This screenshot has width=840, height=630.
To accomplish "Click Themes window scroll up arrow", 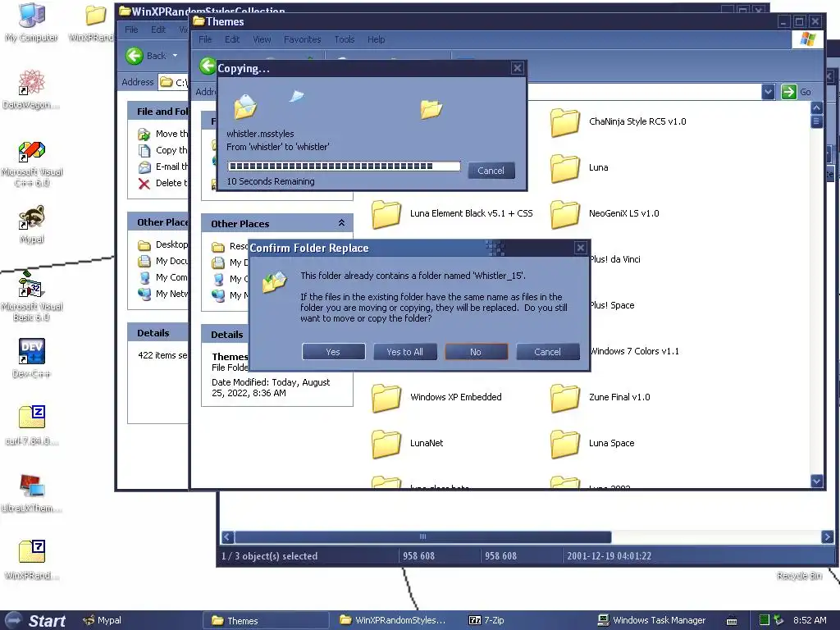I will point(816,107).
